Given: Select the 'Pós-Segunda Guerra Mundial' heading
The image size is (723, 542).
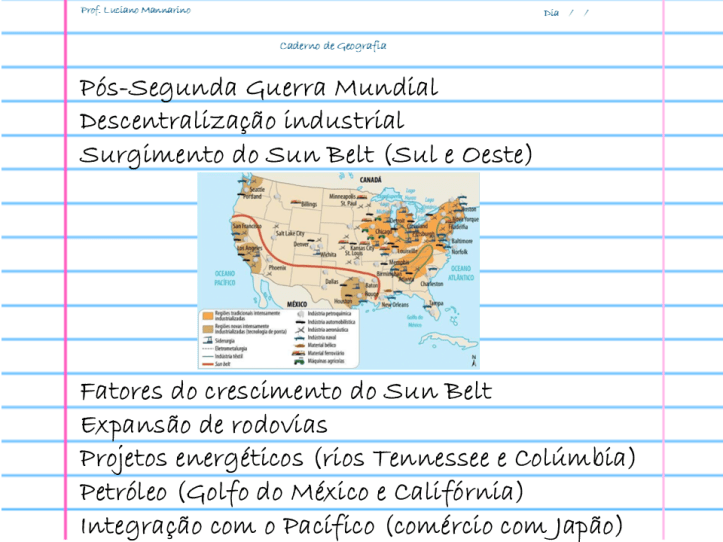Looking at the screenshot, I should point(258,88).
